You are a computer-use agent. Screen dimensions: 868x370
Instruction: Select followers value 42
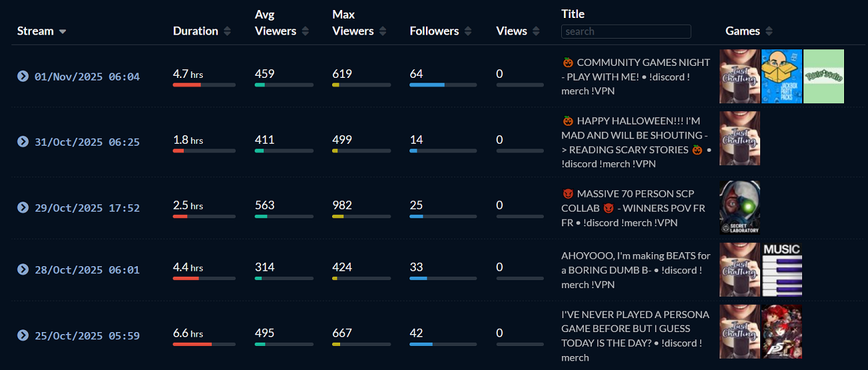[417, 333]
